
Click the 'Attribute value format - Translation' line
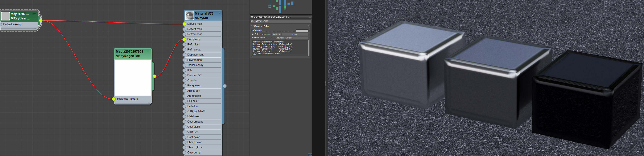[x=268, y=42]
